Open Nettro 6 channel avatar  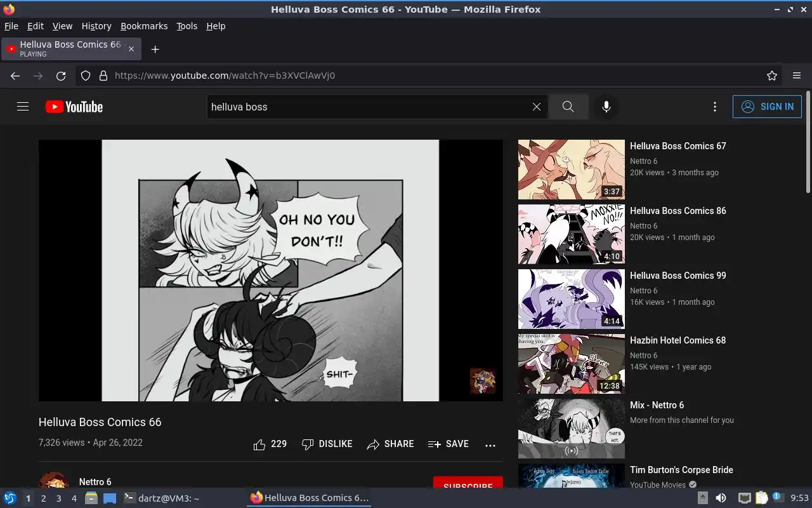click(x=54, y=480)
